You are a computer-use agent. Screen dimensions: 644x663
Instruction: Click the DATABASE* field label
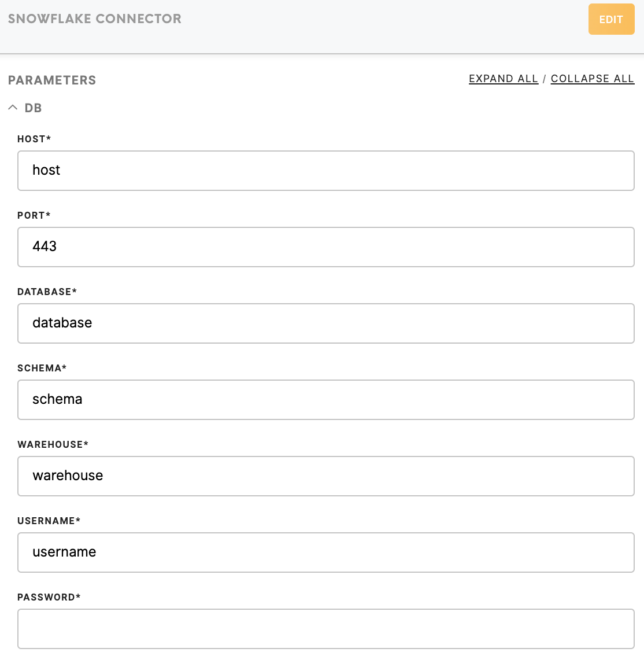(47, 292)
